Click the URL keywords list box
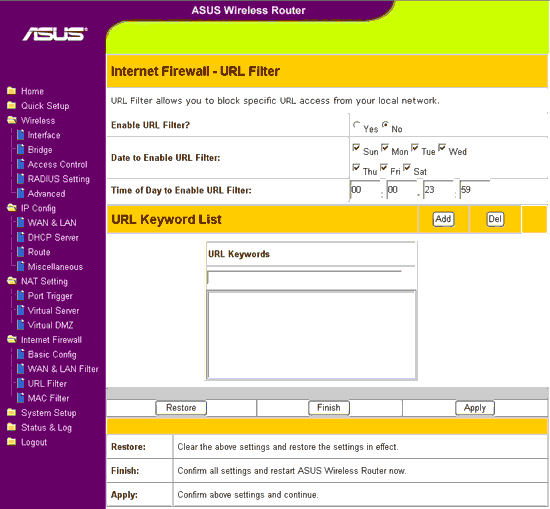 tap(311, 335)
